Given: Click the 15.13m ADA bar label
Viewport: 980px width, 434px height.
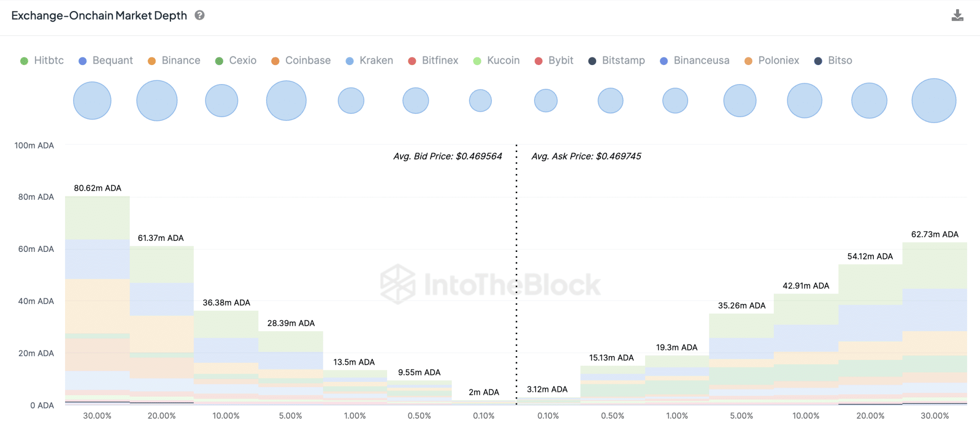Looking at the screenshot, I should (x=612, y=358).
